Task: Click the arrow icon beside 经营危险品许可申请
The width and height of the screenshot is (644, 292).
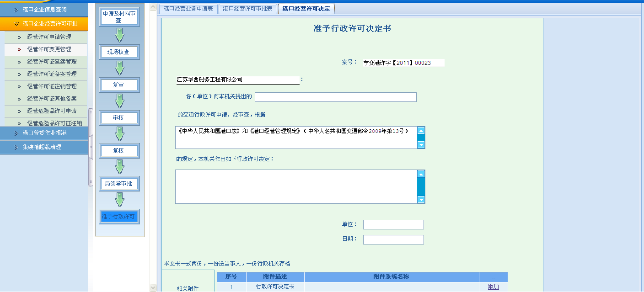Action: 20,111
